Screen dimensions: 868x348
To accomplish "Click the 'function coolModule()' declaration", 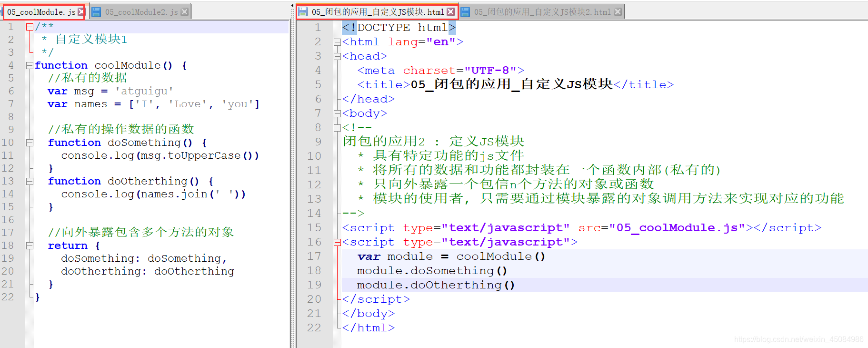I will (110, 65).
